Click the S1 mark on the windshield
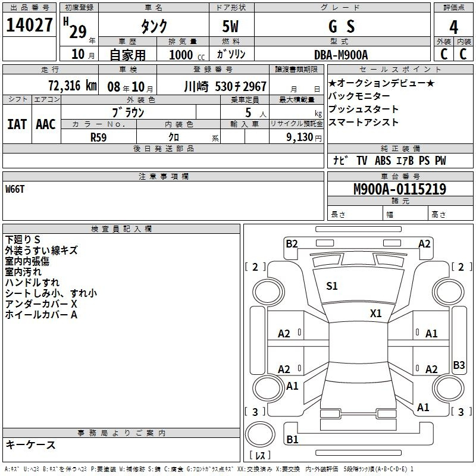 331,286
